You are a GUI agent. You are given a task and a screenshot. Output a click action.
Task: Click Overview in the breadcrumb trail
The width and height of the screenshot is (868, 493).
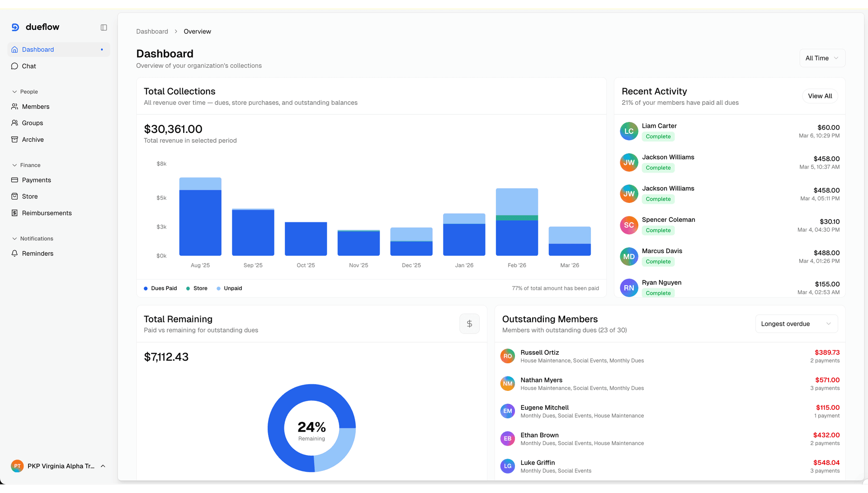point(197,31)
